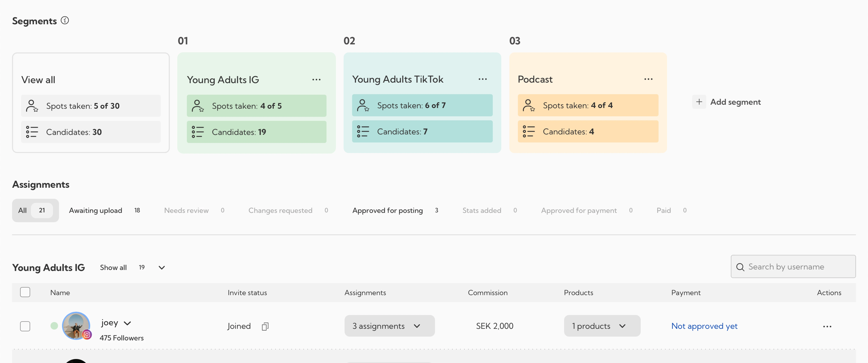The height and width of the screenshot is (363, 868).
Task: Open Young Adults TikTok segment options menu
Action: click(483, 79)
